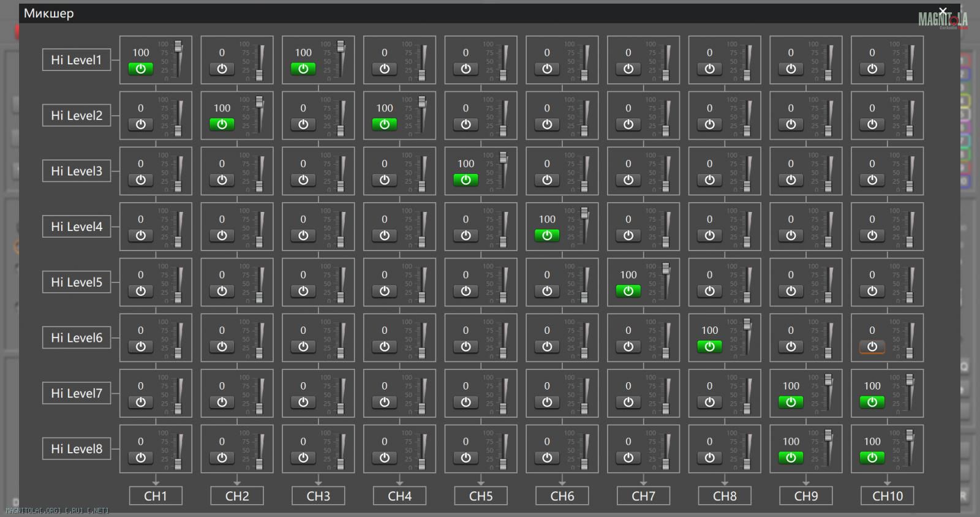This screenshot has width=980, height=517.
Task: Enable Hi Level1 to CH2 power button
Action: [x=222, y=69]
